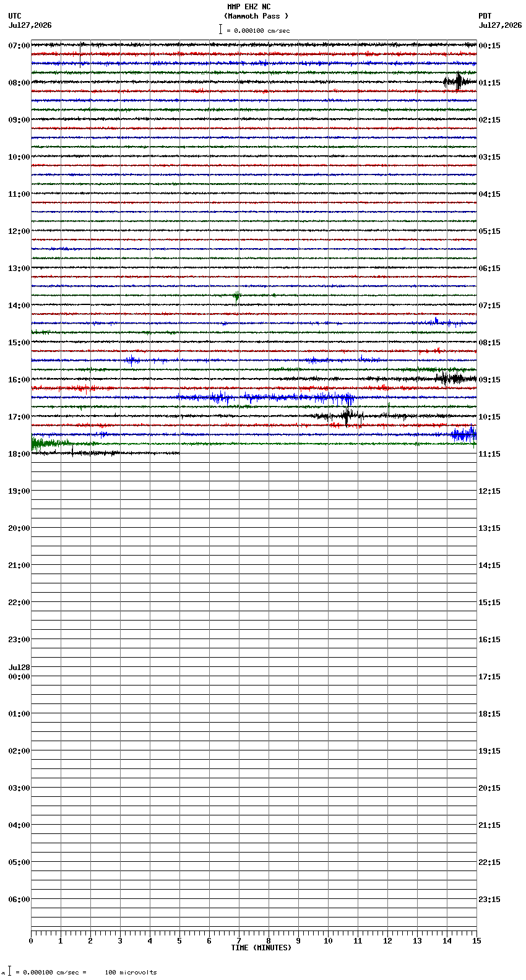Image resolution: width=526 pixels, height=980 pixels.
Task: Select the station title 'MMP EHZ NC'
Action: tap(249, 7)
